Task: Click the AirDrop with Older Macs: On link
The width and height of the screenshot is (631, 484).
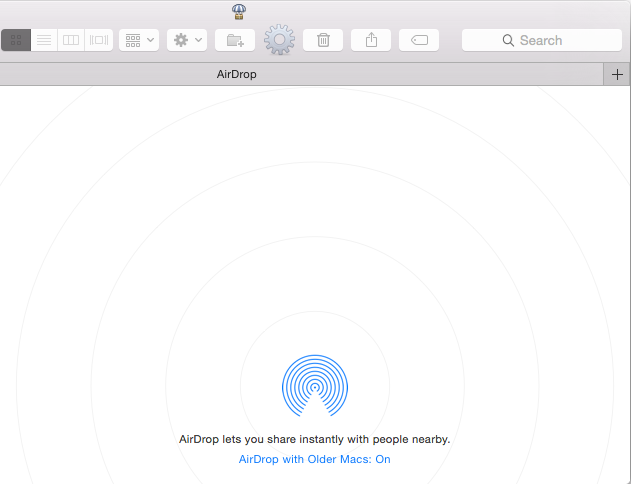Action: pyautogui.click(x=315, y=459)
